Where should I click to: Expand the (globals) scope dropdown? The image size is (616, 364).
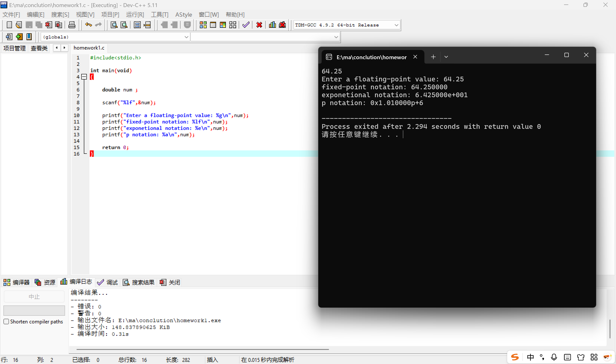tap(186, 37)
